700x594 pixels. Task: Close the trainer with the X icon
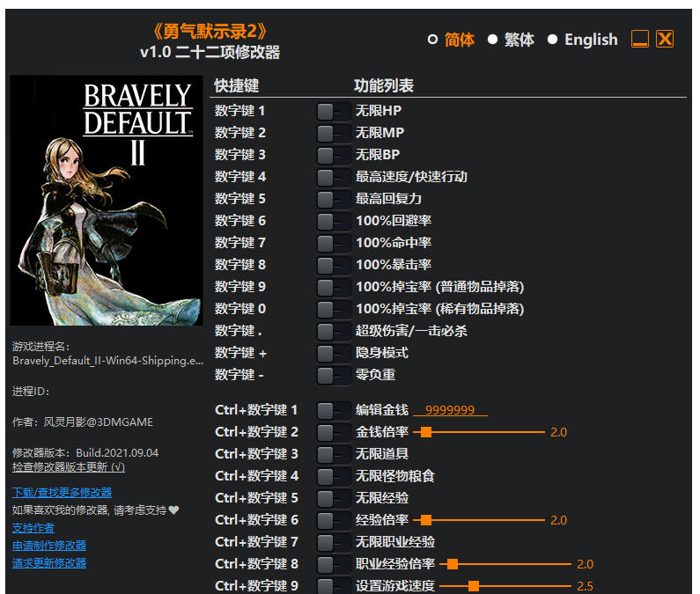click(x=665, y=40)
